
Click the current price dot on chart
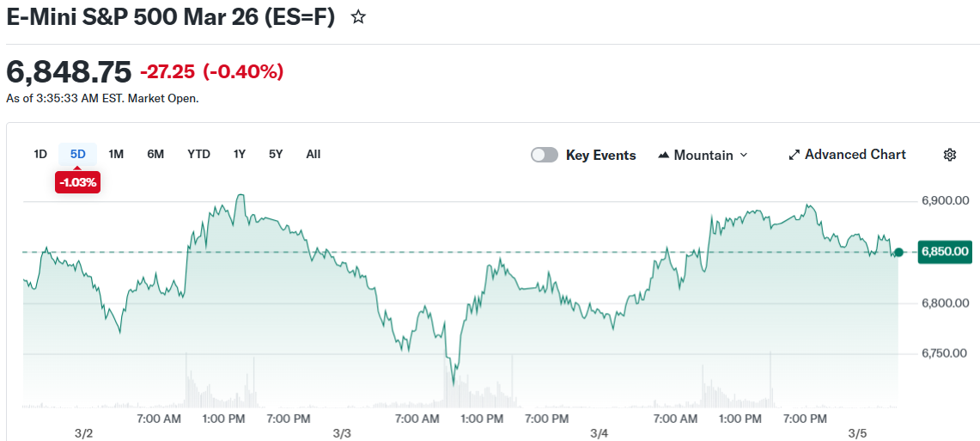point(898,252)
